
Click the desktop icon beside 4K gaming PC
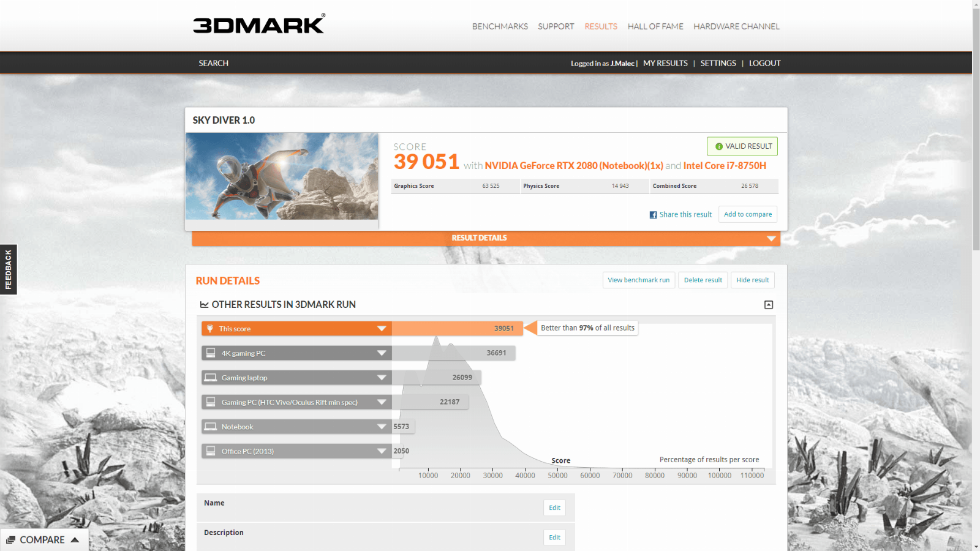[211, 353]
